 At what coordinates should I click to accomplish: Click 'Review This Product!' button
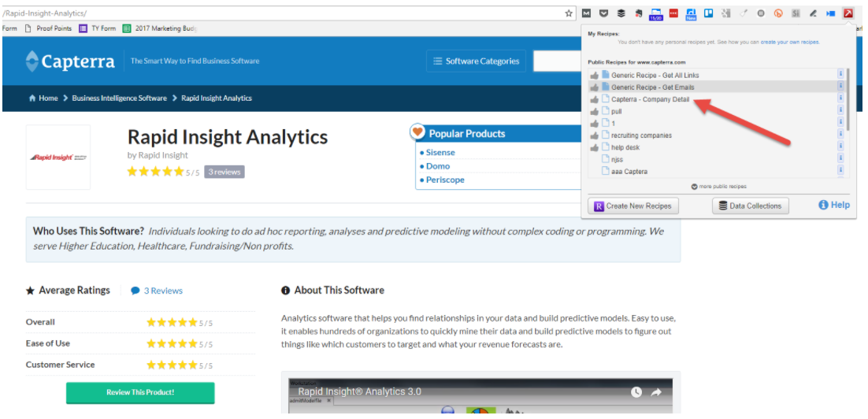tap(140, 392)
